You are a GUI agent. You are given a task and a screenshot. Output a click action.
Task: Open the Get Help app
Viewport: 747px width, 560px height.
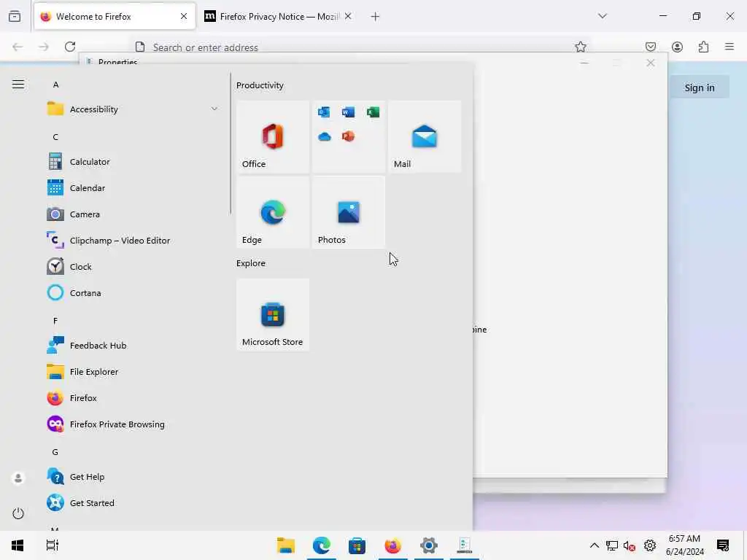[x=133, y=477]
